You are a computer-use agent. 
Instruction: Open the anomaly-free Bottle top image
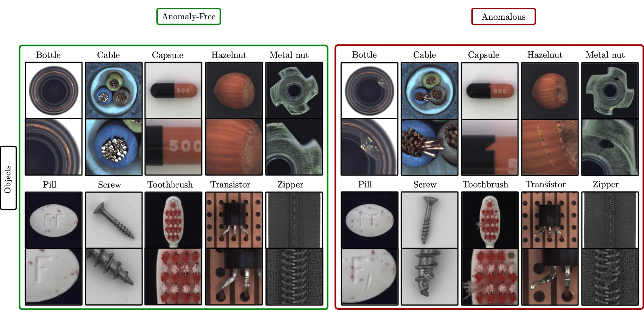click(x=54, y=90)
